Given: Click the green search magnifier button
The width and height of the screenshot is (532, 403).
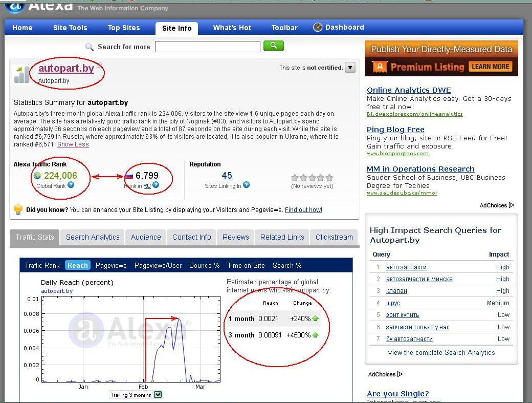Looking at the screenshot, I should pyautogui.click(x=273, y=46).
